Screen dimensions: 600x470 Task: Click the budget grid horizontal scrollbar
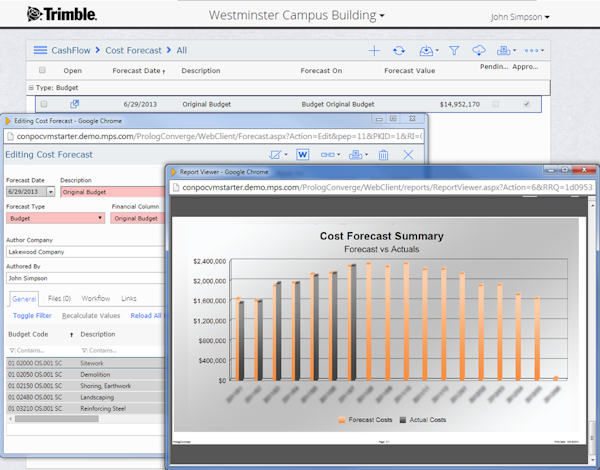[x=56, y=419]
